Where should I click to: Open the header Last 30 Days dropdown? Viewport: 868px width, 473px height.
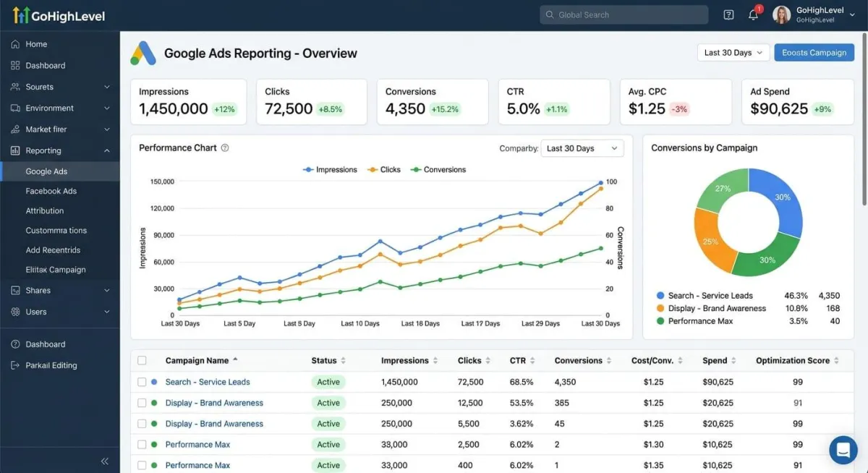point(733,53)
